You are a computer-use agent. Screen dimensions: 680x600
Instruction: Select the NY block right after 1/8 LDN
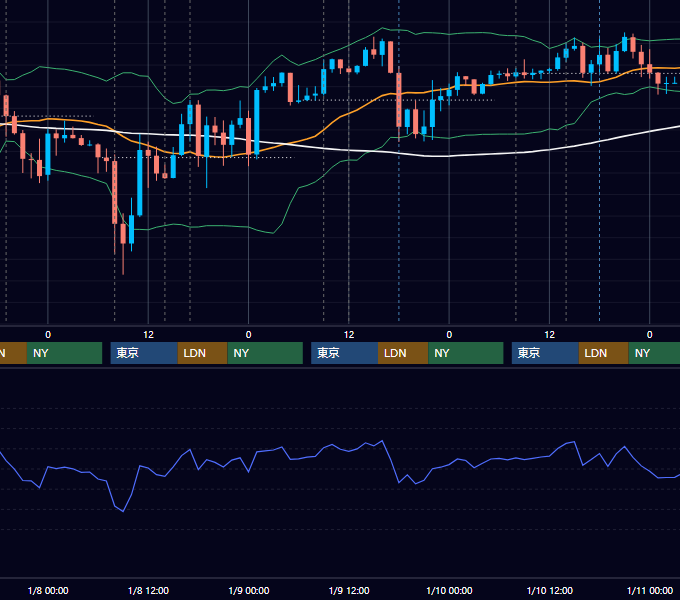265,353
